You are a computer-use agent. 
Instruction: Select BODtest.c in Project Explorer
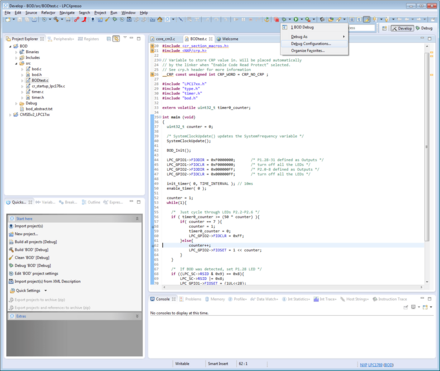pos(40,80)
